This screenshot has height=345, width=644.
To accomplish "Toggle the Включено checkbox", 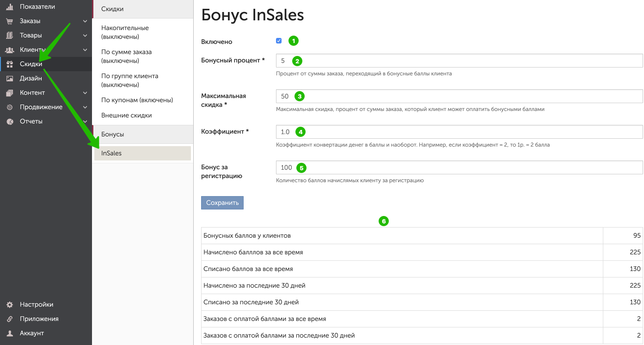I will pos(279,41).
